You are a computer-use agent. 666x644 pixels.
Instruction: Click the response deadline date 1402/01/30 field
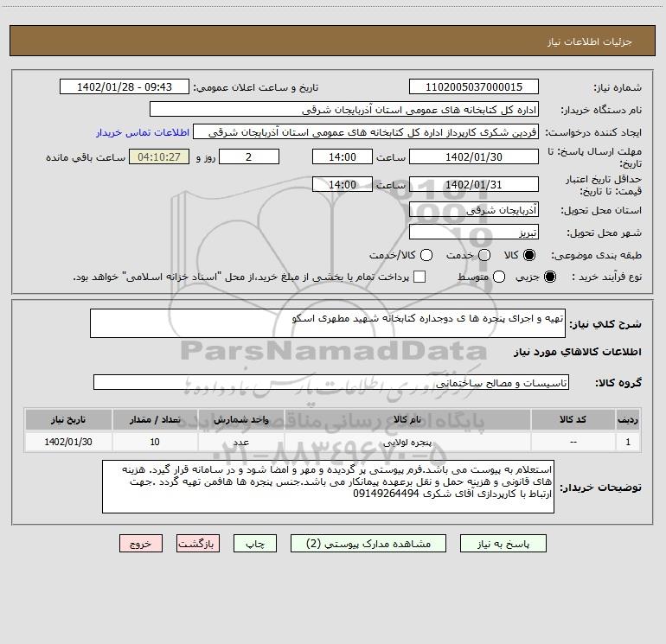point(474,156)
